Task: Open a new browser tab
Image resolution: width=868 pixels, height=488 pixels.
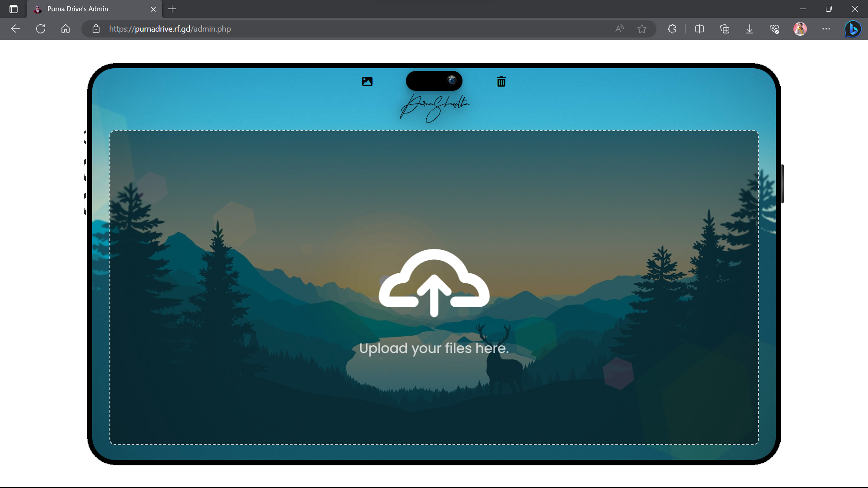Action: click(172, 9)
